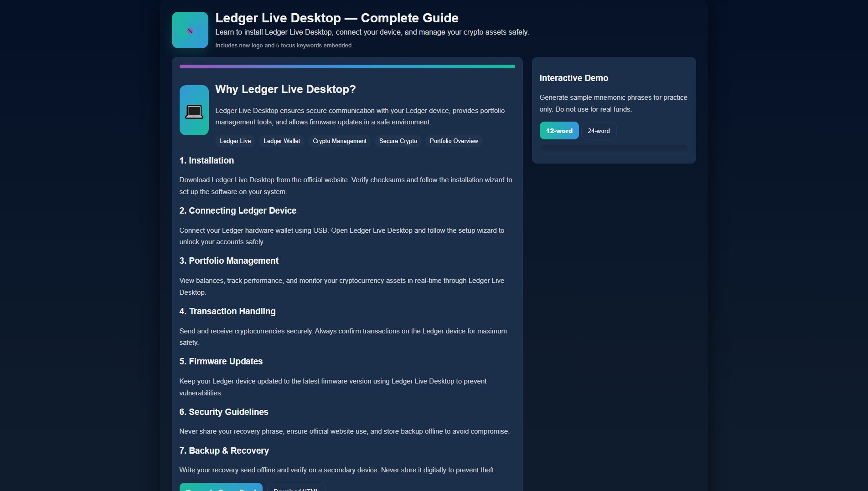The width and height of the screenshot is (868, 491).
Task: Click the 4. Transaction Handling heading
Action: (227, 311)
